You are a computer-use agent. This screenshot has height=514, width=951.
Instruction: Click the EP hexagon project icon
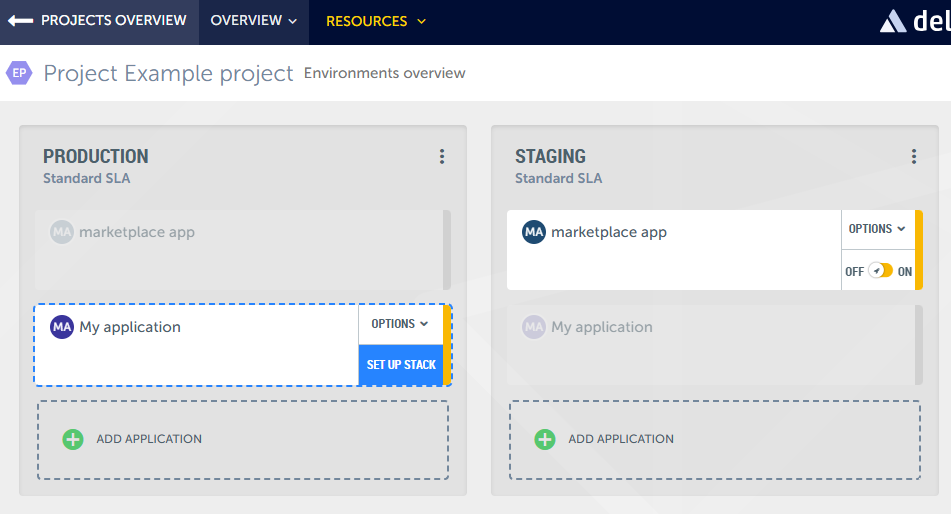pyautogui.click(x=19, y=73)
